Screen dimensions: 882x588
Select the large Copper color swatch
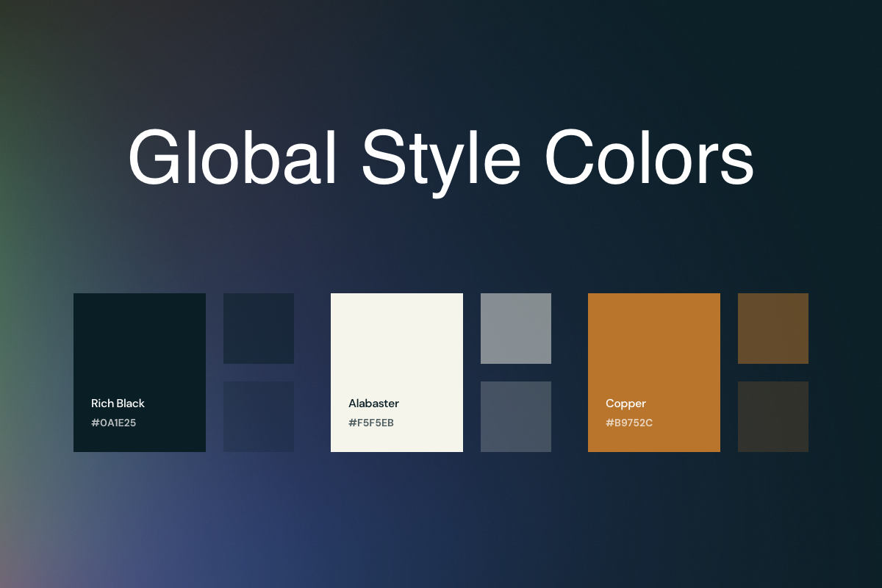click(654, 345)
